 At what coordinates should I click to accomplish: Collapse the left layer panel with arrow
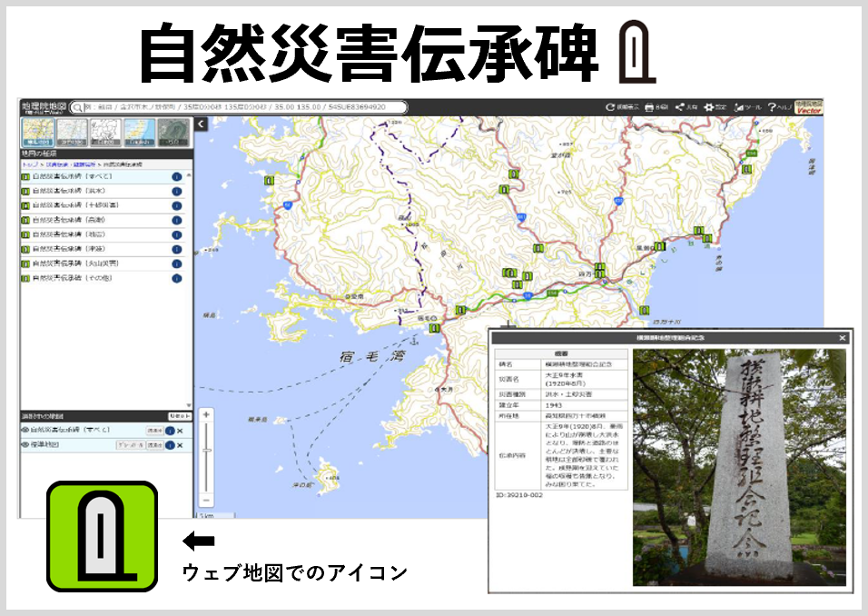pyautogui.click(x=201, y=124)
